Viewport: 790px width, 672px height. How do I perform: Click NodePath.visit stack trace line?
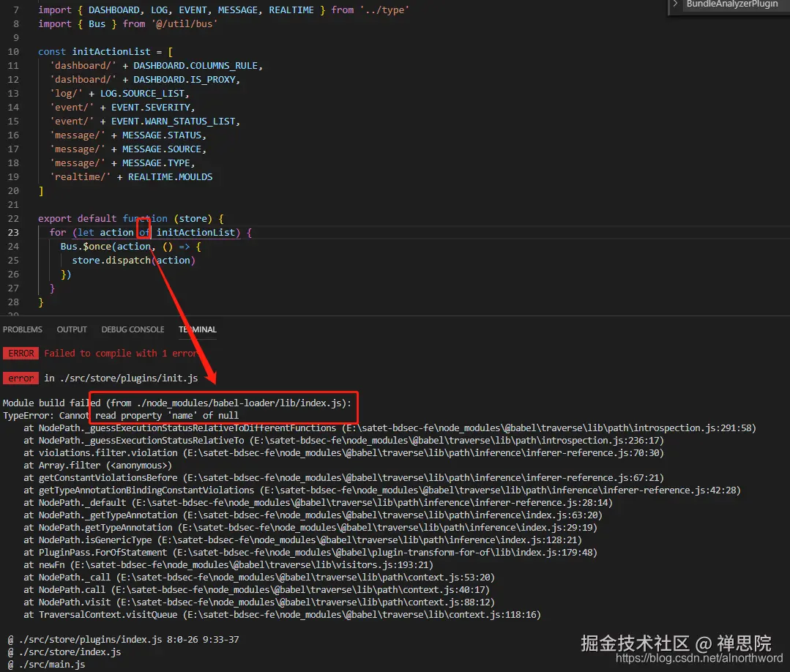coord(259,602)
